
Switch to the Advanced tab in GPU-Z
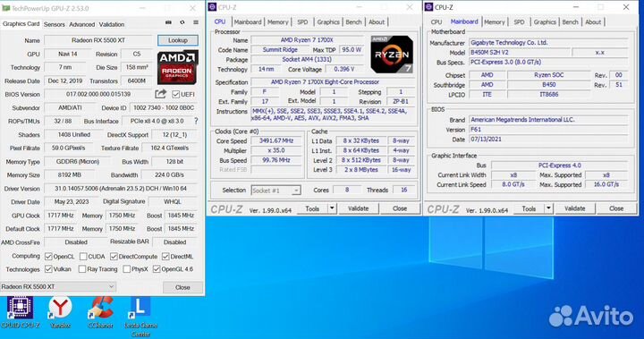click(x=81, y=24)
